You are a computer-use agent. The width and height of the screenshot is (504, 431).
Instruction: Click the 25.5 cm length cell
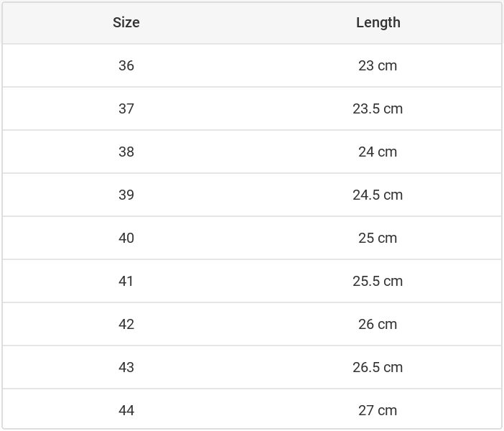point(378,281)
